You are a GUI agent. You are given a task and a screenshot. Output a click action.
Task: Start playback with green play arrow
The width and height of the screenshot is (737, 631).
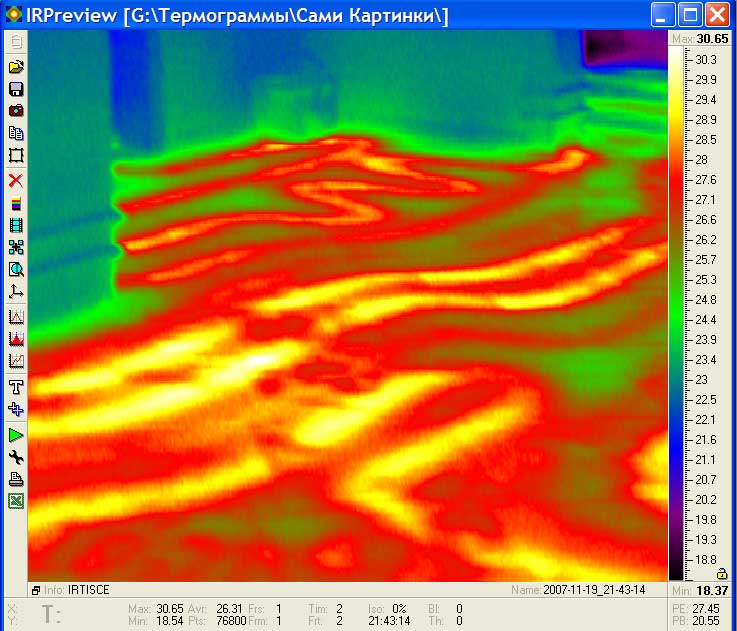pyautogui.click(x=16, y=435)
